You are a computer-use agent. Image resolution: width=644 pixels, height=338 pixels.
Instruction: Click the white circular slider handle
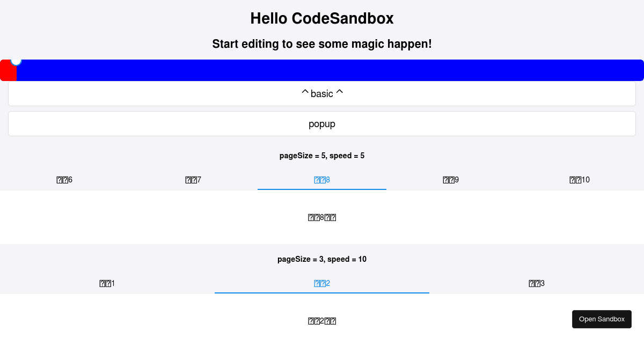[17, 61]
